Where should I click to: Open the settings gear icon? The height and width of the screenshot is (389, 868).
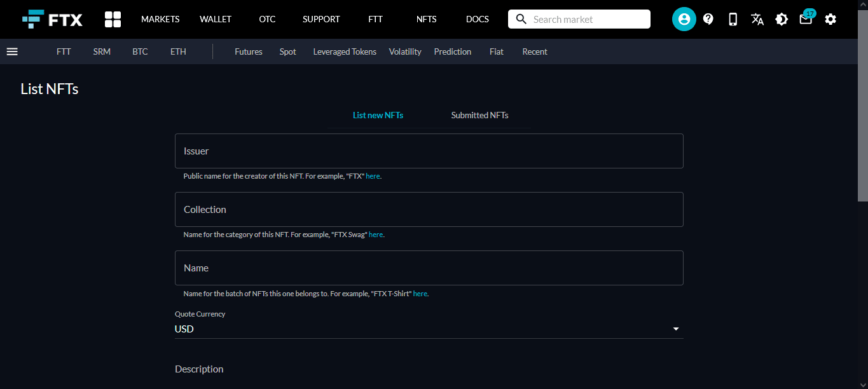[x=830, y=19]
